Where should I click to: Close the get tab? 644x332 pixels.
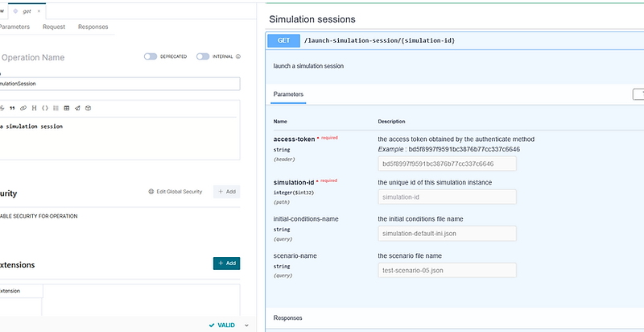click(39, 11)
